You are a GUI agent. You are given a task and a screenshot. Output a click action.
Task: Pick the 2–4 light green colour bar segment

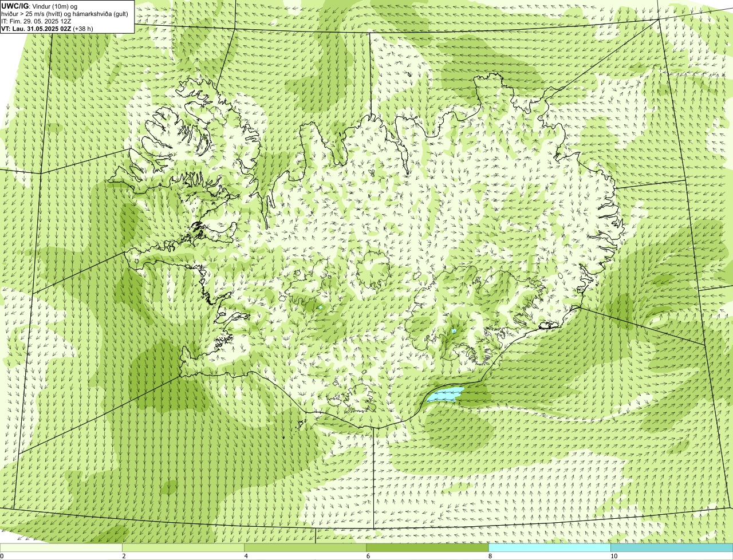coord(183,548)
